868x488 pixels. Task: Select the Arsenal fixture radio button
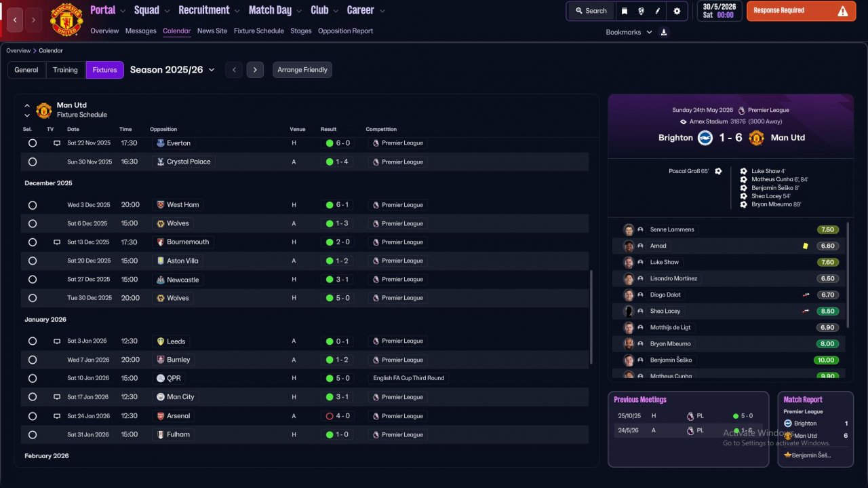click(33, 416)
